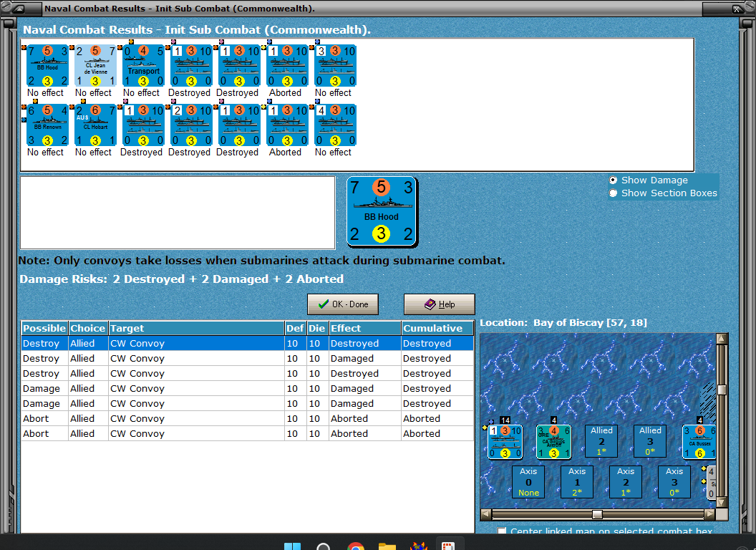Select the first Damage row
Screen dimensions: 756x550
[247, 388]
